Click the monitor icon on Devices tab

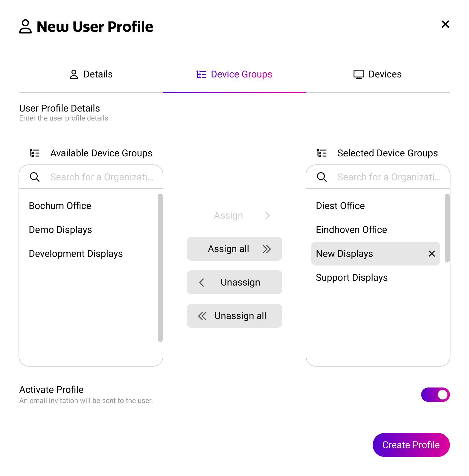point(359,74)
